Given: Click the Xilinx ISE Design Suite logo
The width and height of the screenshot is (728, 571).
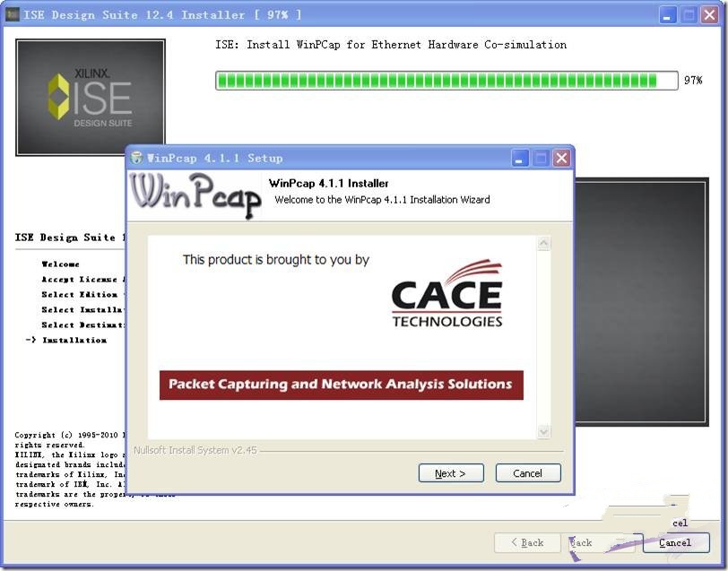Looking at the screenshot, I should click(91, 98).
